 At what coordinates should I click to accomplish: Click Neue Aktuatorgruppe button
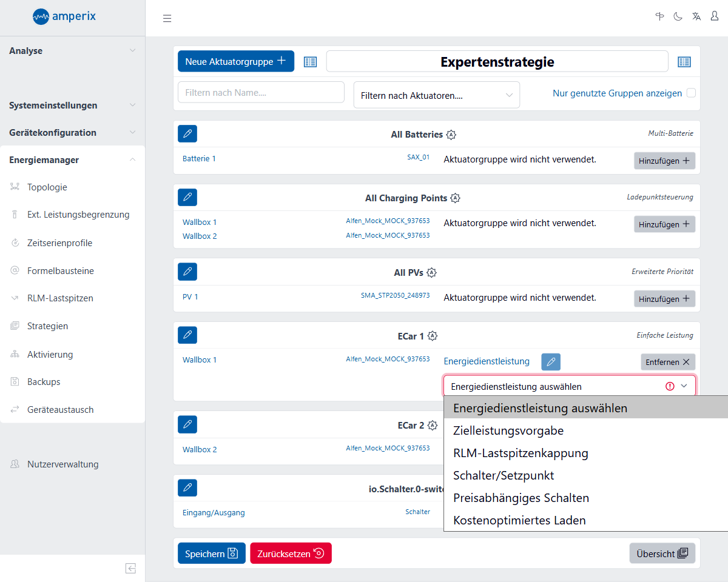click(x=235, y=61)
